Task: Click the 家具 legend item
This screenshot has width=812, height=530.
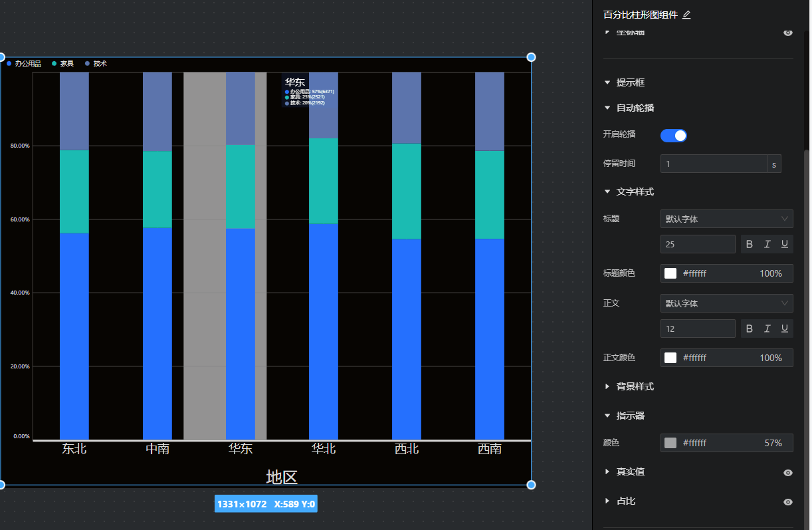Action: point(62,64)
